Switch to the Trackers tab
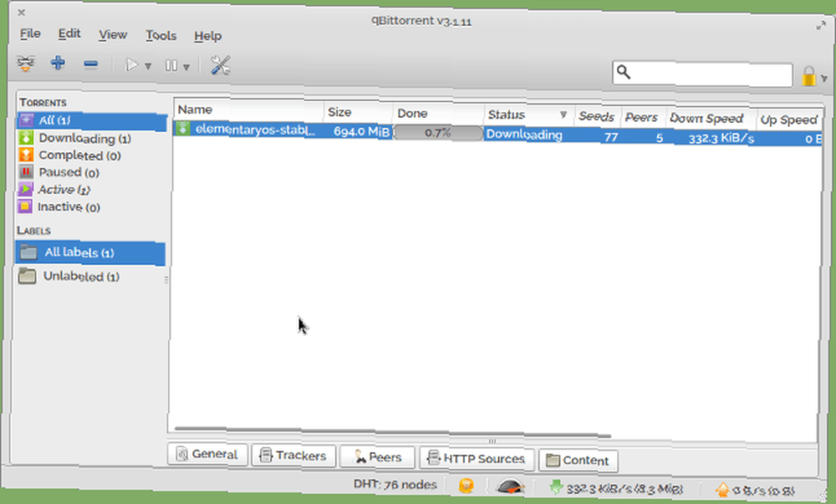The image size is (836, 504). [293, 456]
